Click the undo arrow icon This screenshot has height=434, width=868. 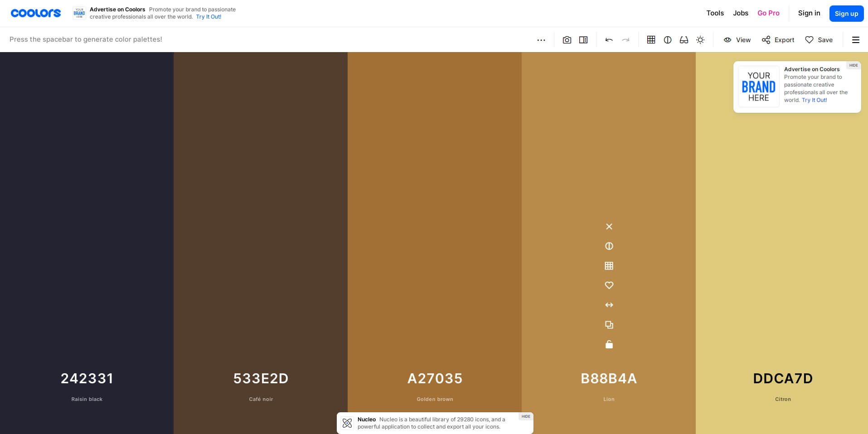point(609,40)
